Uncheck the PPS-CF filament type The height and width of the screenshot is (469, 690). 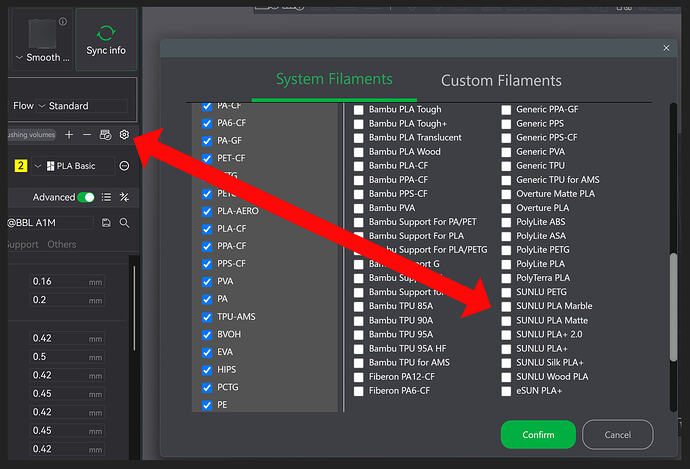207,264
